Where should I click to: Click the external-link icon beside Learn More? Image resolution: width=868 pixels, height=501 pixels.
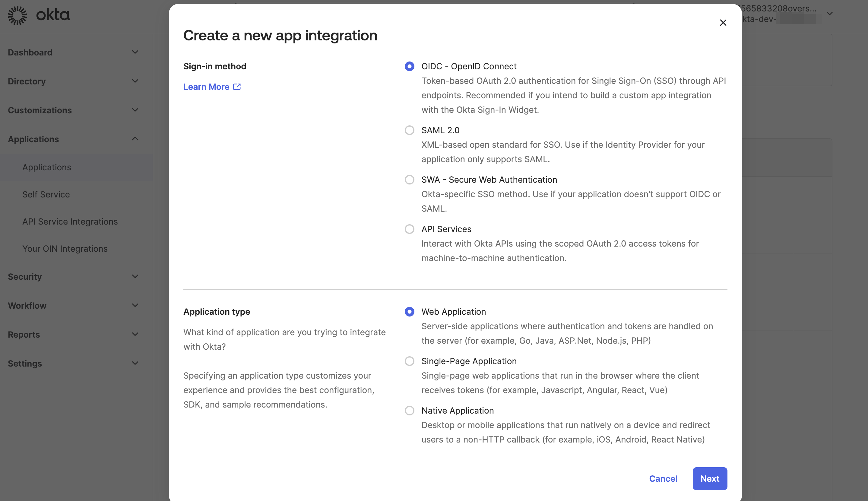237,87
